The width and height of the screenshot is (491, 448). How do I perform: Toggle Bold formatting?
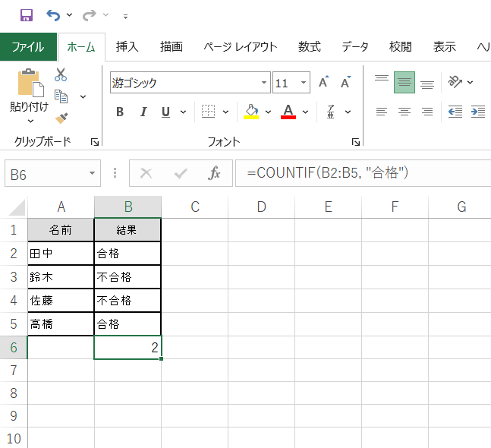[120, 112]
